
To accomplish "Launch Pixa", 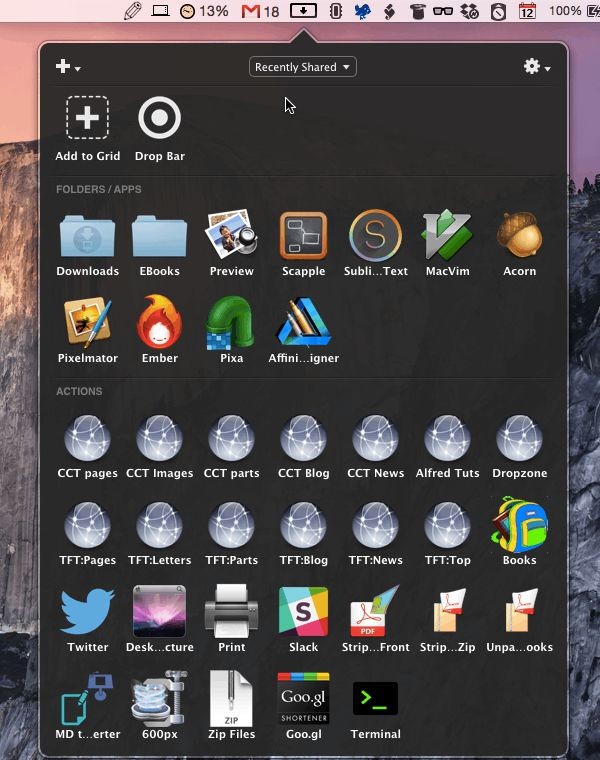I will click(x=231, y=323).
